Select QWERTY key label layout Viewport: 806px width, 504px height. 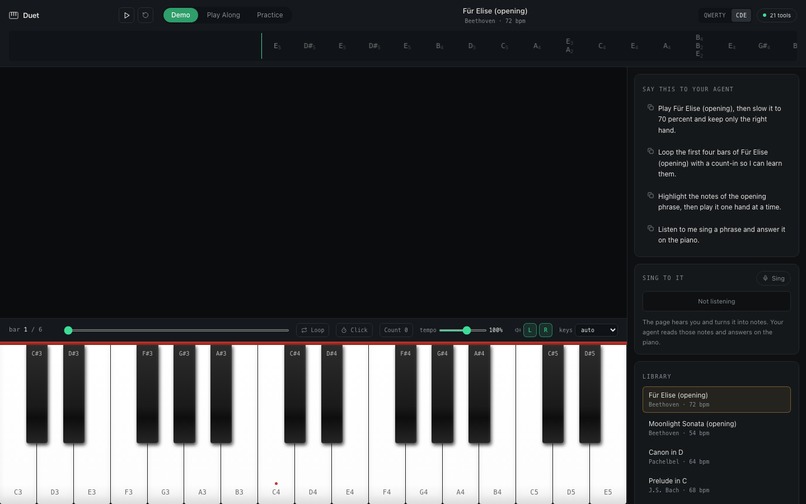click(x=715, y=15)
